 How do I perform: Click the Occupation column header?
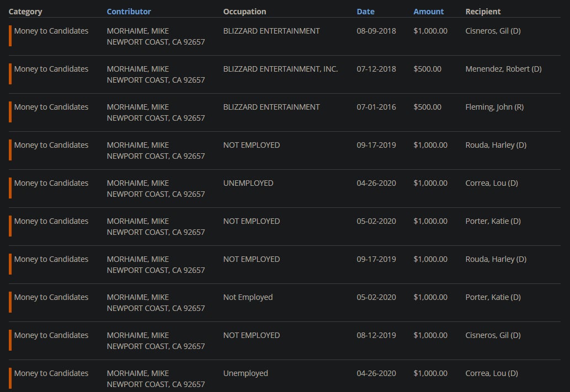pos(244,12)
